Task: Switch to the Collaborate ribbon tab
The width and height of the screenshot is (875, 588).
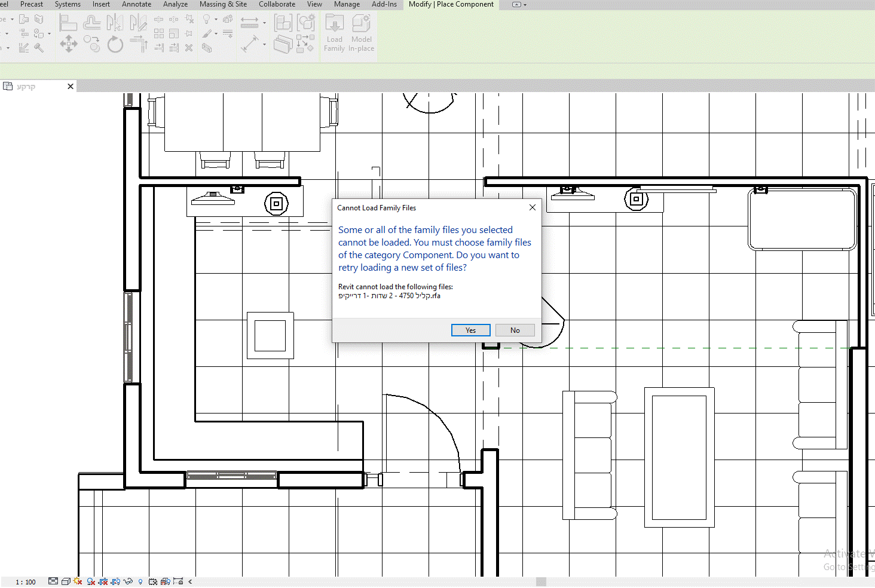Action: [x=277, y=4]
